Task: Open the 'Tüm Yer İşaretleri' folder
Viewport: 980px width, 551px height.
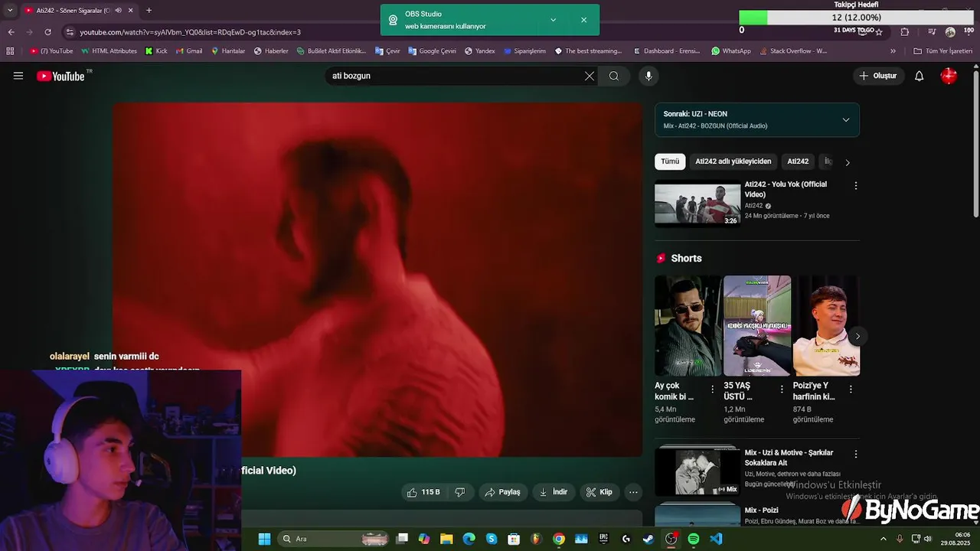Action: click(942, 51)
